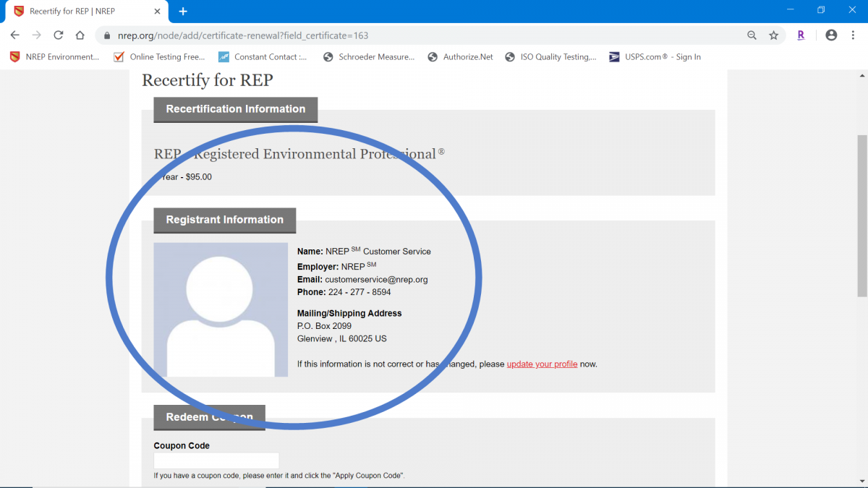Open Authorize.Net bookmark
Screen dimensions: 868x488
[x=461, y=57]
